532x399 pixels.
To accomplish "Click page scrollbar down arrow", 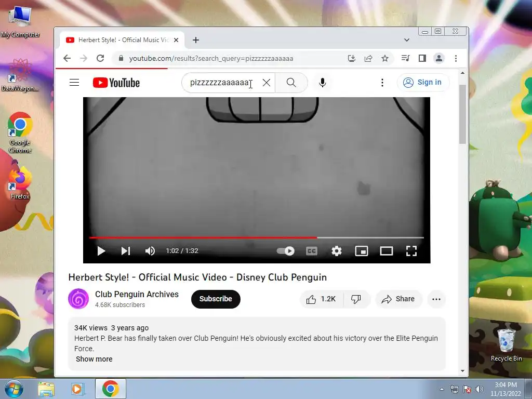I will (462, 371).
